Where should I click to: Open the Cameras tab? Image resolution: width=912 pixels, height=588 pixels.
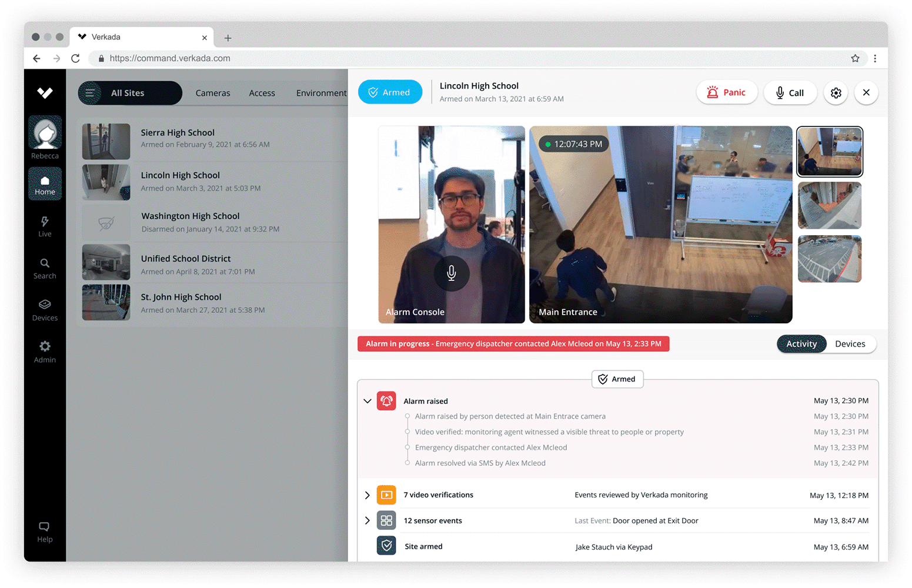(213, 93)
